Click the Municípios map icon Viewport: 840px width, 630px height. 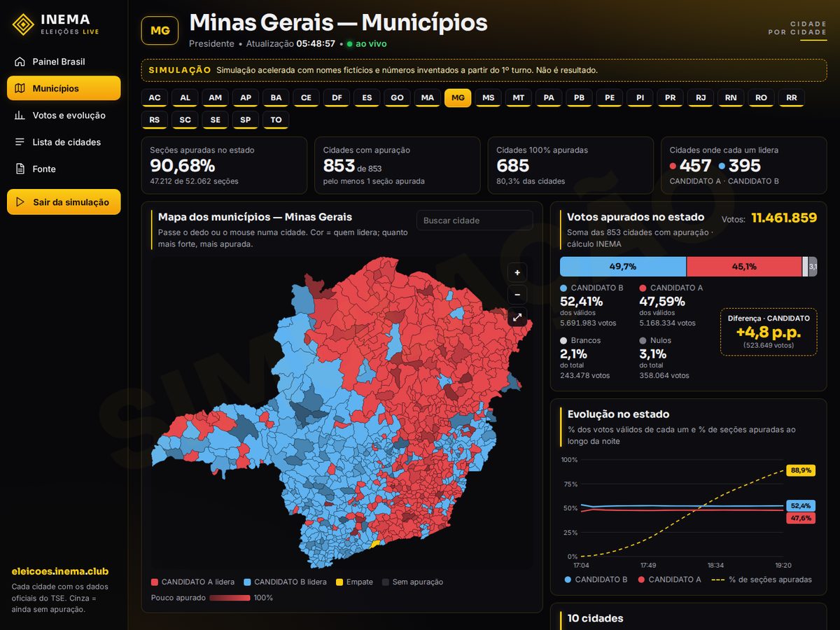point(20,88)
